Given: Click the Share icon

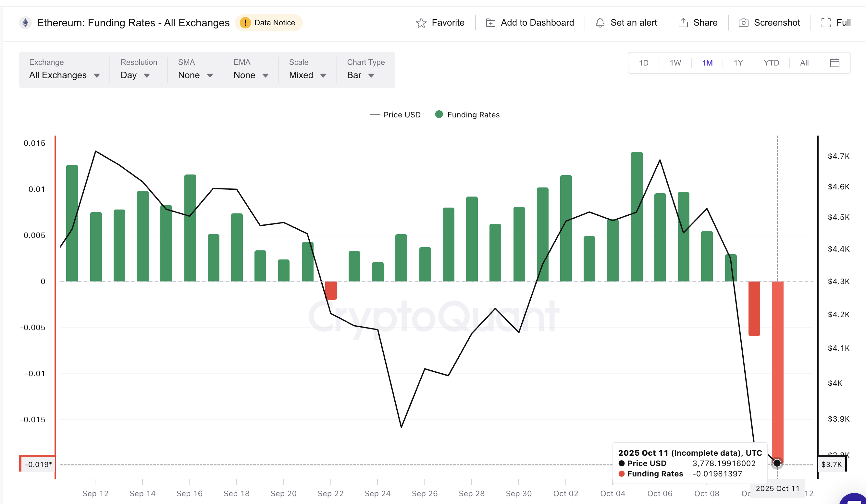Looking at the screenshot, I should [683, 22].
